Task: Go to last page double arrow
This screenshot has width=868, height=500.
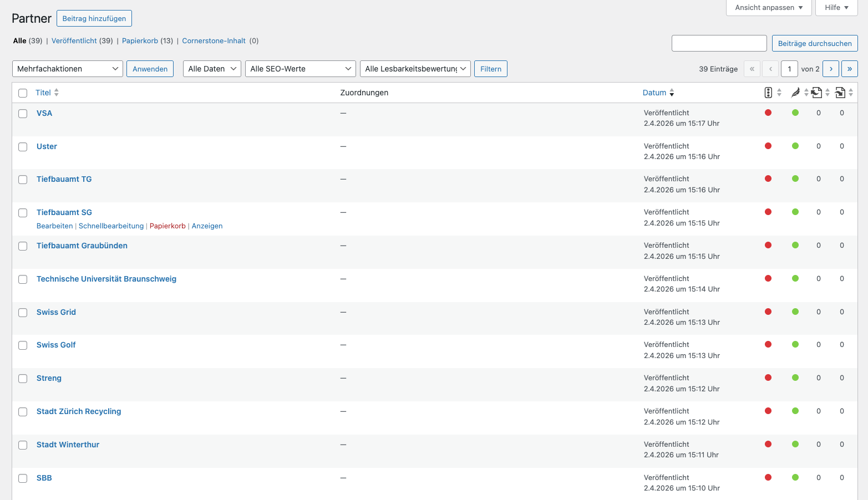Action: tap(850, 69)
